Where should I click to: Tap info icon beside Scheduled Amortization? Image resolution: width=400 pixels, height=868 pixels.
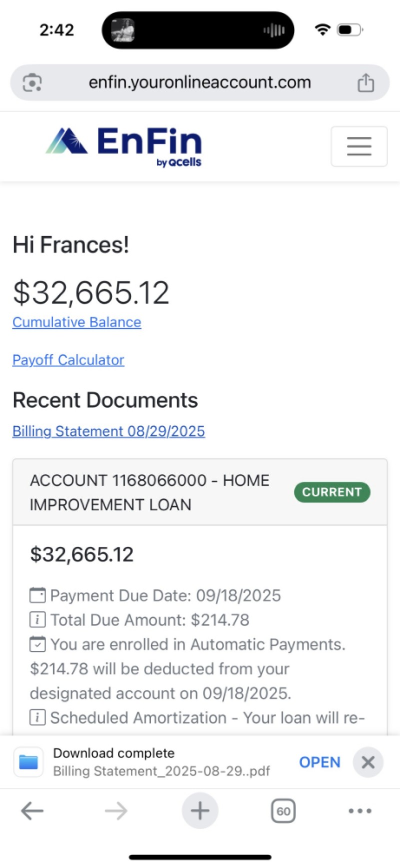point(37,718)
